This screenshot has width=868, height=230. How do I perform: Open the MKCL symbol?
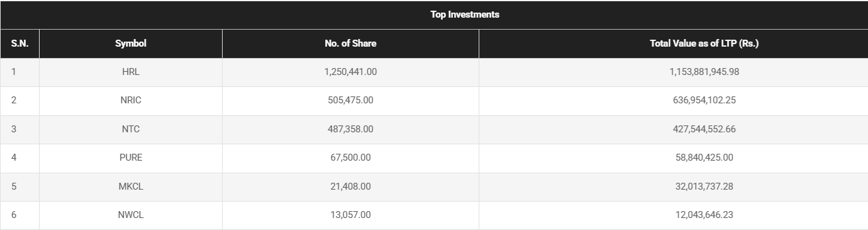point(131,187)
